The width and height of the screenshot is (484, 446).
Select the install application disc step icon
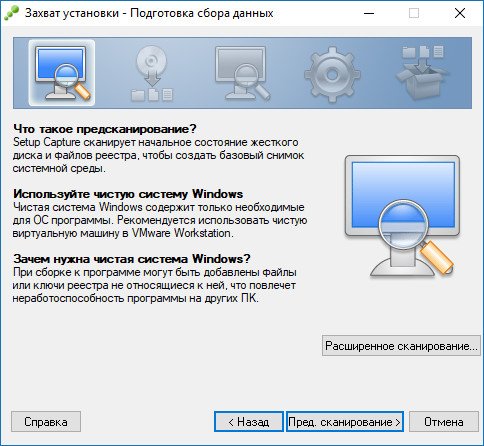point(152,73)
